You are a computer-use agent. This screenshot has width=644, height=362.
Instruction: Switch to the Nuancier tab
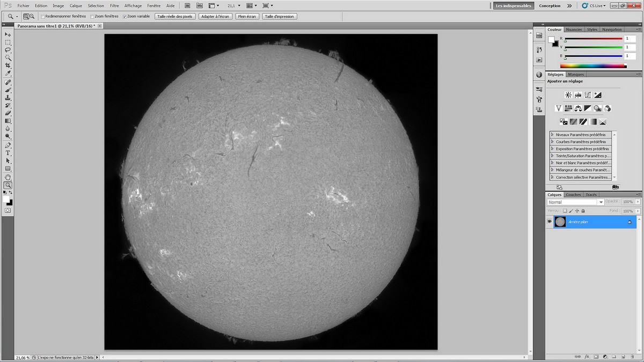coord(574,29)
